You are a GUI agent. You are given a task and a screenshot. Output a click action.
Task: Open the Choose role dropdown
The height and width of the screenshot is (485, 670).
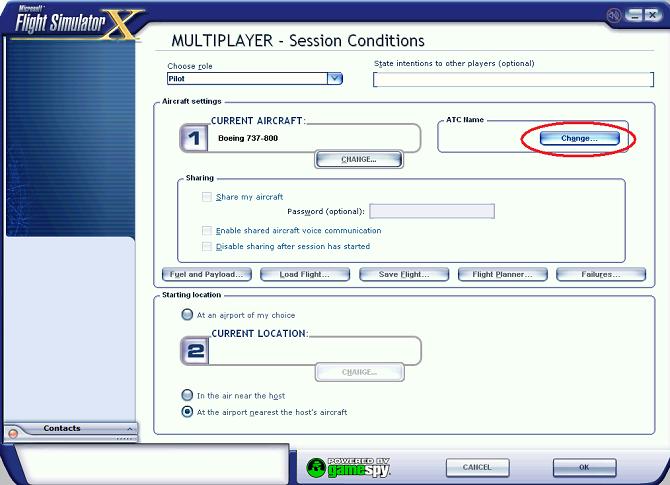click(x=335, y=79)
